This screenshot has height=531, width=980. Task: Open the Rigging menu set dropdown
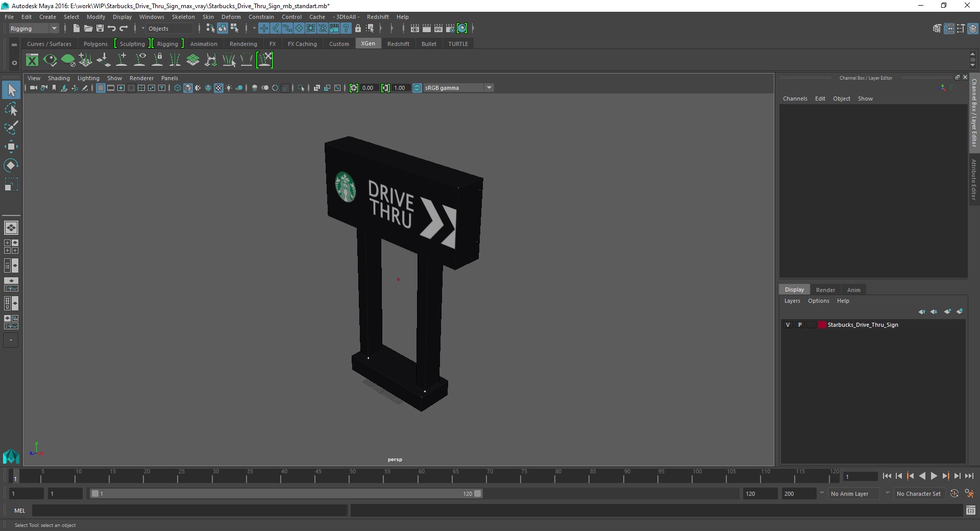pyautogui.click(x=34, y=29)
